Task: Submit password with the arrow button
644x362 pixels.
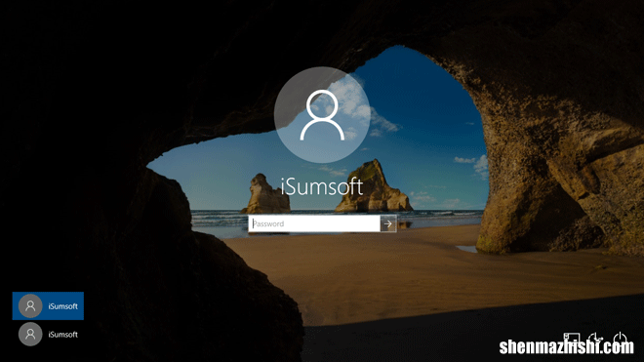Action: click(x=388, y=224)
